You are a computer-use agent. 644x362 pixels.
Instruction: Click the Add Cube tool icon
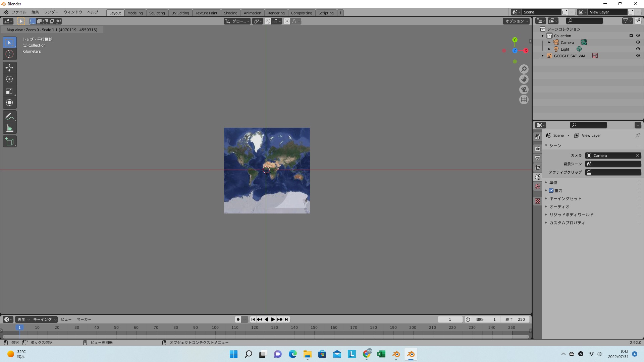(9, 142)
